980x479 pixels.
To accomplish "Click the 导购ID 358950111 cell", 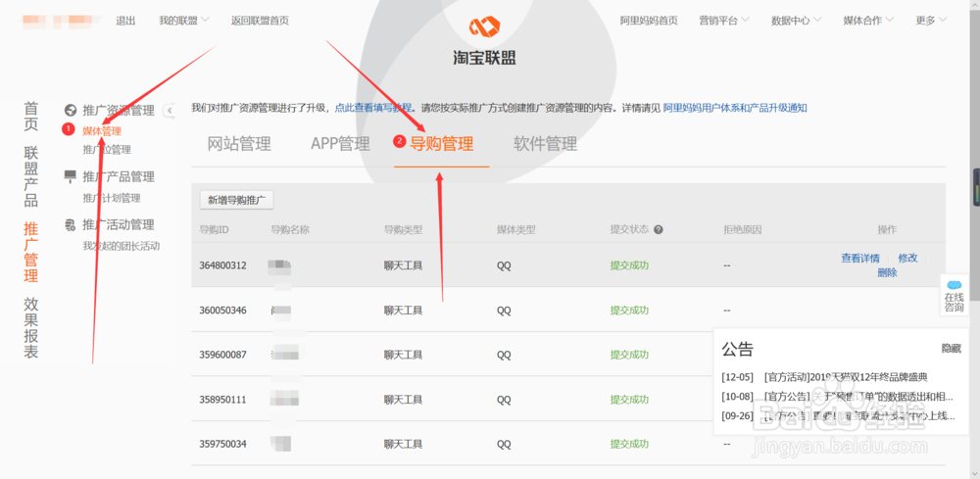I will click(223, 400).
